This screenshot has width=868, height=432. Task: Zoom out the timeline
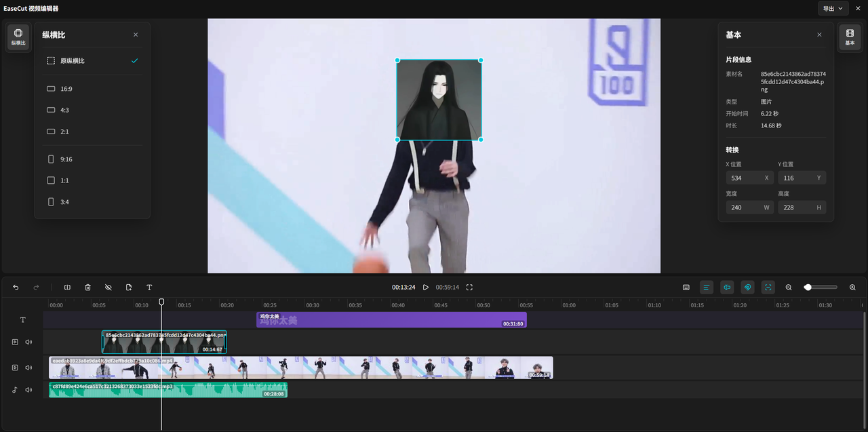(x=789, y=288)
